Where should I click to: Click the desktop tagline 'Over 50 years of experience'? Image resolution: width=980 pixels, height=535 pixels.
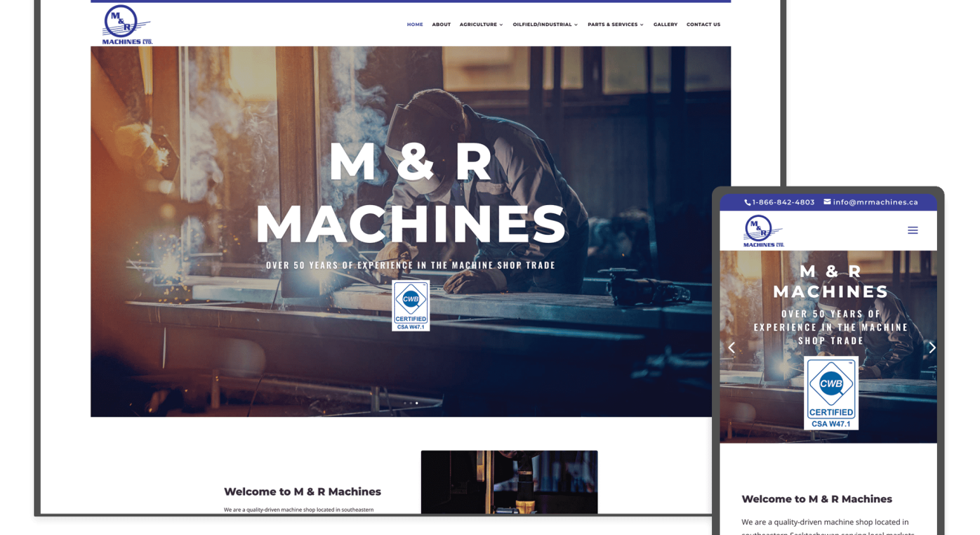coord(411,265)
